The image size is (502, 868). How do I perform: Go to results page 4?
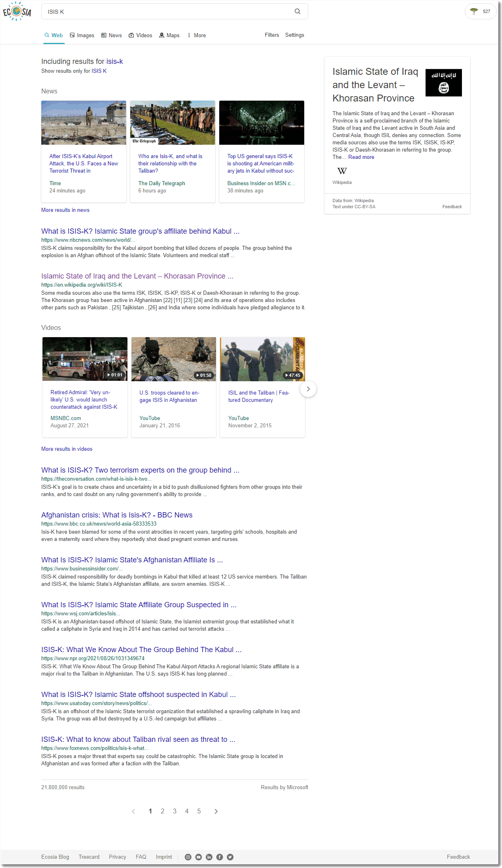(x=187, y=811)
